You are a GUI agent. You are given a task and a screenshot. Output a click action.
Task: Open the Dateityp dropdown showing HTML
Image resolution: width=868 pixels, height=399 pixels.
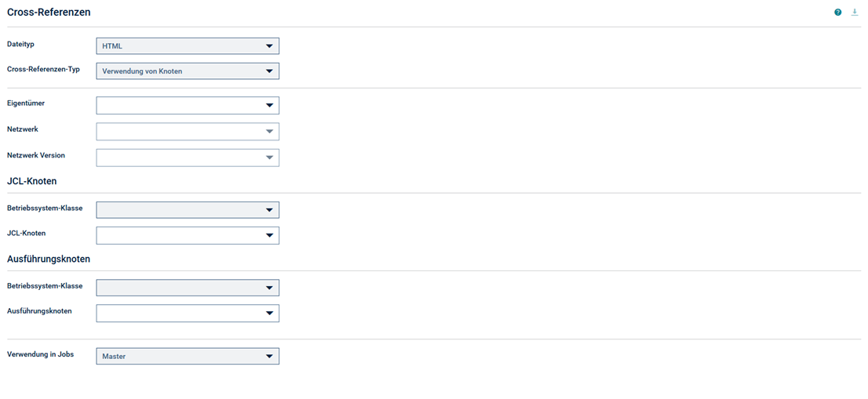click(x=188, y=46)
